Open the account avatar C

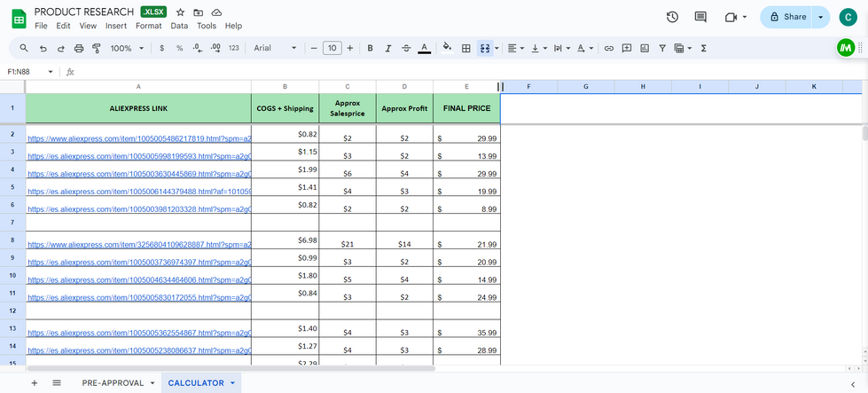[848, 17]
